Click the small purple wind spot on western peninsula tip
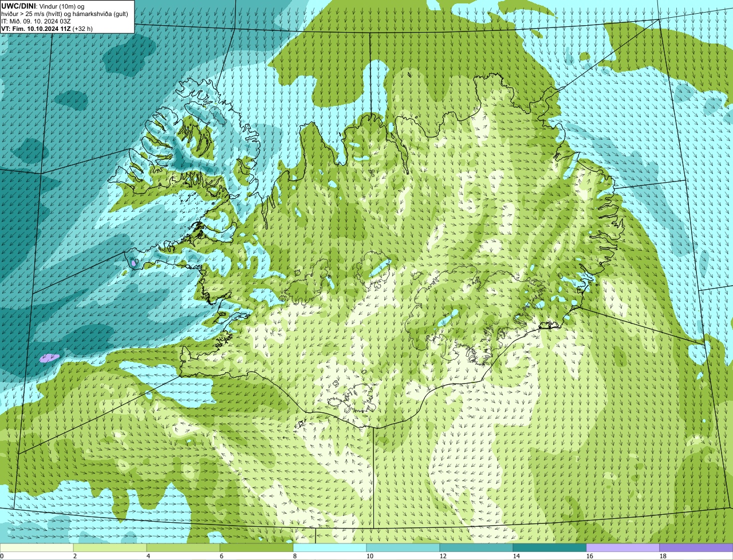Viewport: 733px width, 560px height. coord(133,263)
